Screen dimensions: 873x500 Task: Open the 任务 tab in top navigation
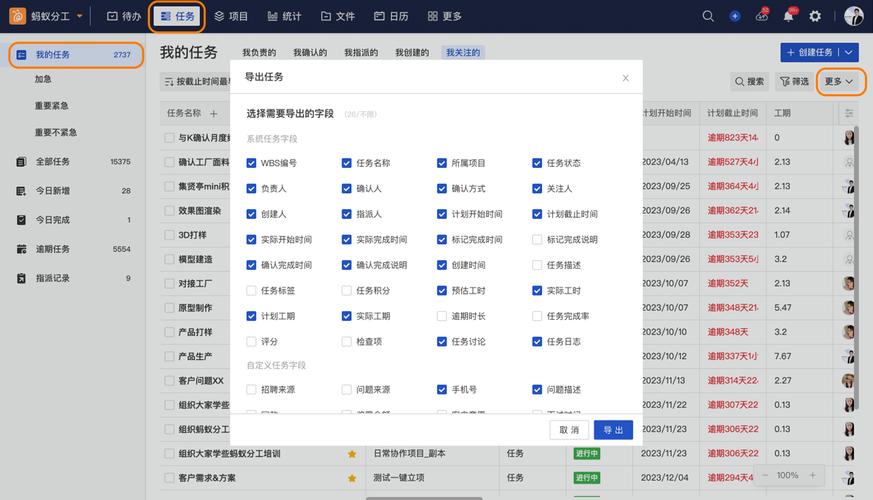point(177,16)
